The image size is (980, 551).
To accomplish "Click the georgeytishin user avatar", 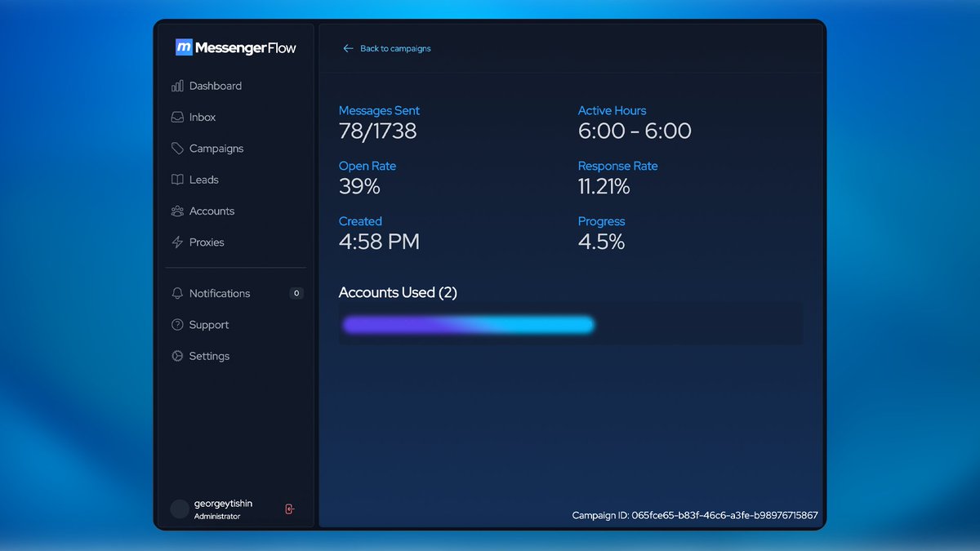I will [x=179, y=509].
